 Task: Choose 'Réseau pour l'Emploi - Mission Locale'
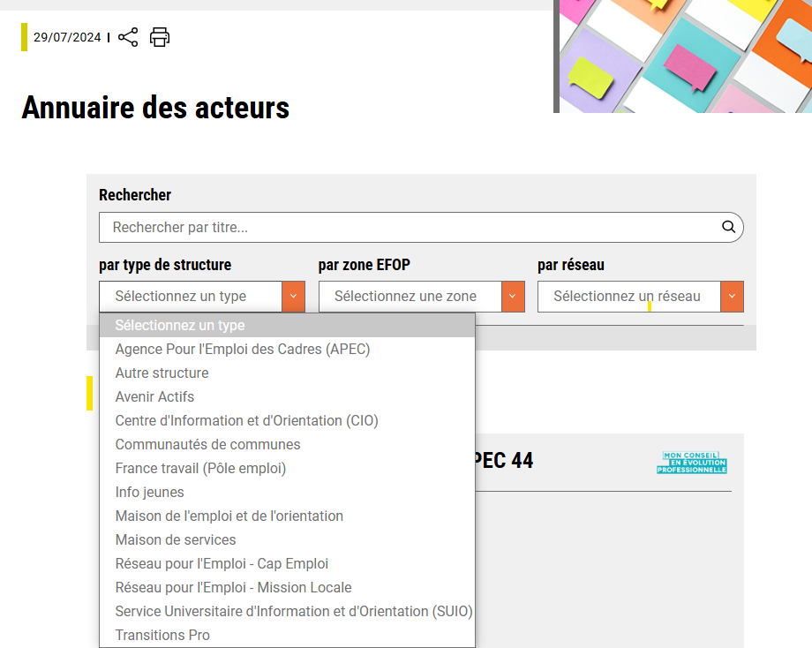click(x=287, y=587)
